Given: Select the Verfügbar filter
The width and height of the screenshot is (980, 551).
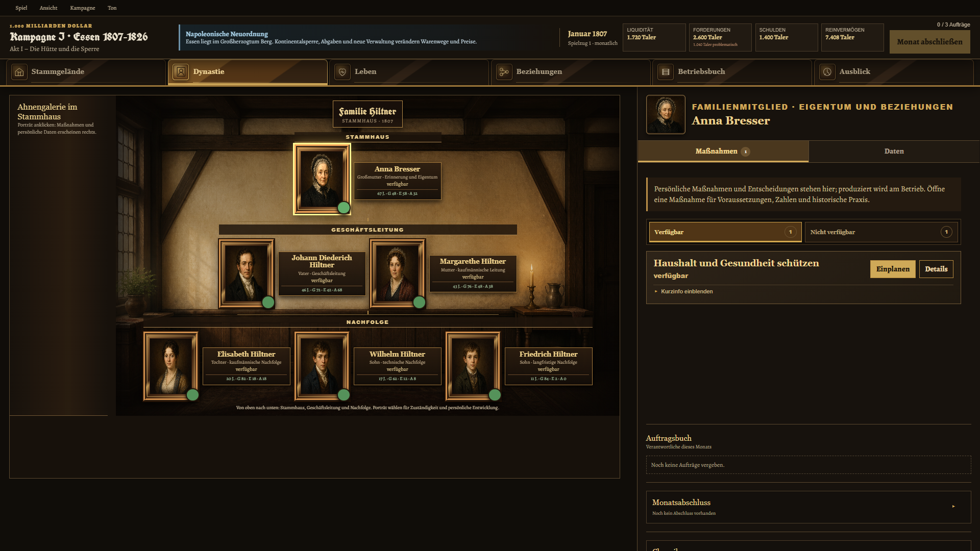Looking at the screenshot, I should (725, 232).
